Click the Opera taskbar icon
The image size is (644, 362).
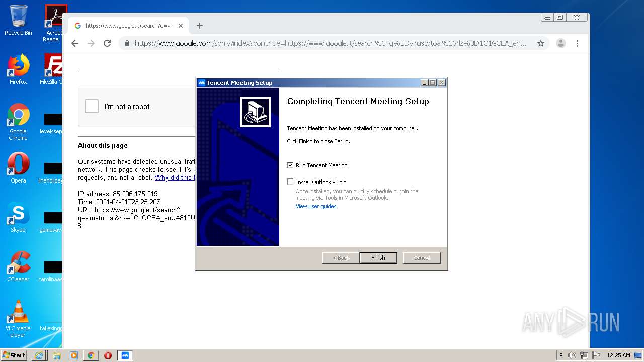click(108, 355)
